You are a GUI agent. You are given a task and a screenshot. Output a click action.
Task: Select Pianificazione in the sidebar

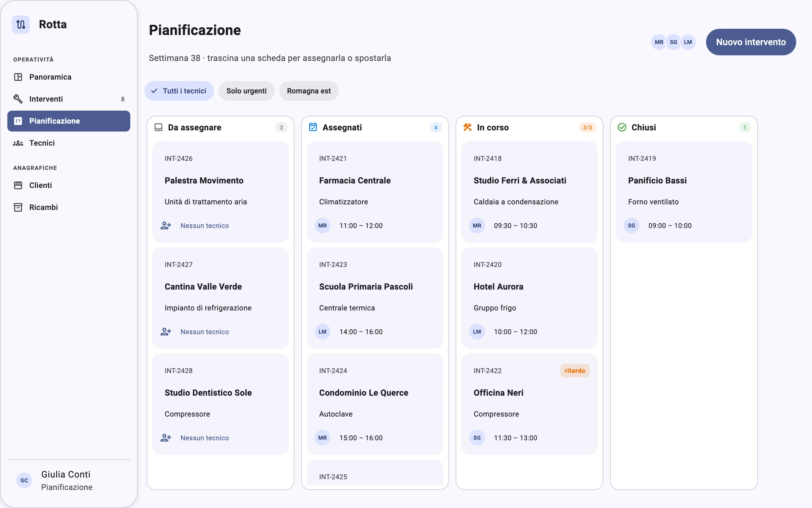[x=69, y=121]
